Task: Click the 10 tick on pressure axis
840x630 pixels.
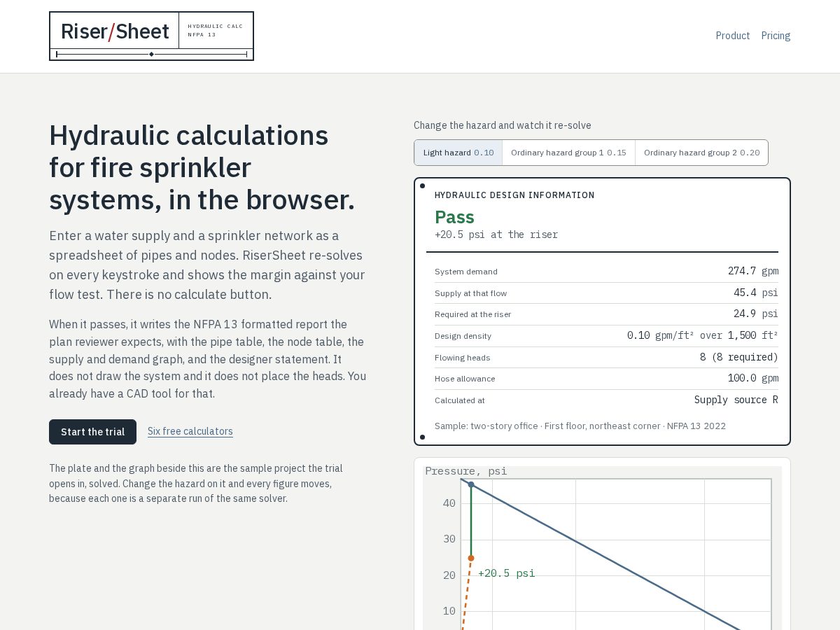Action: [x=449, y=611]
